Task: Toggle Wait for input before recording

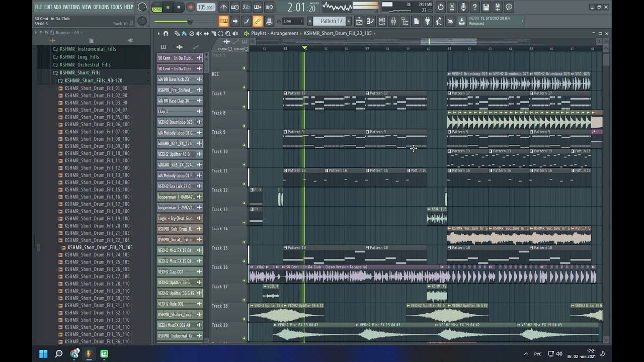Action: [x=234, y=7]
